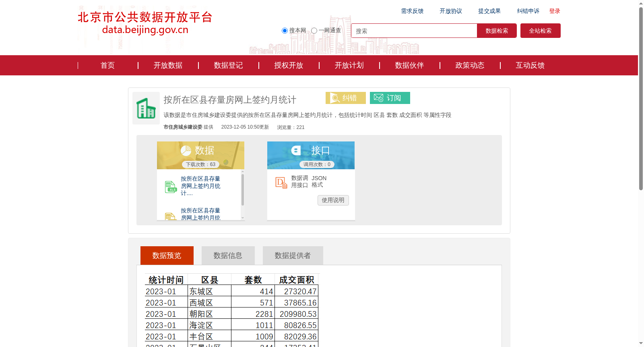
Task: Click the 朝阳区 table cell
Action: pyautogui.click(x=210, y=314)
